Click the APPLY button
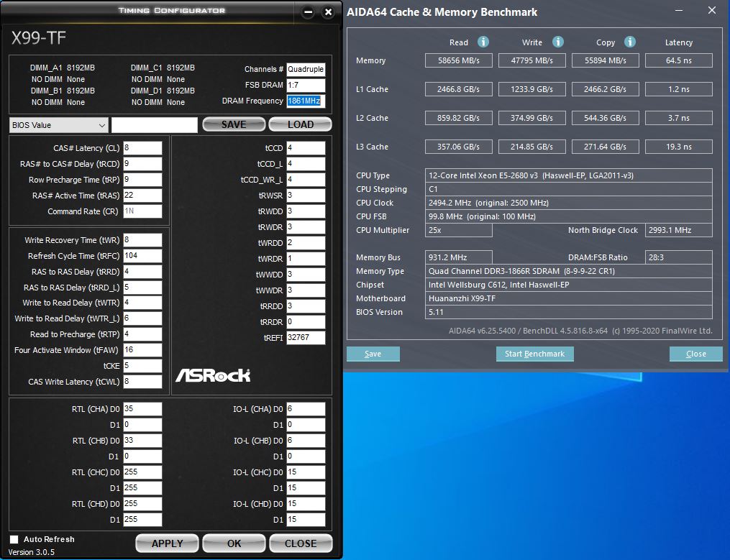The image size is (730, 560). point(167,543)
